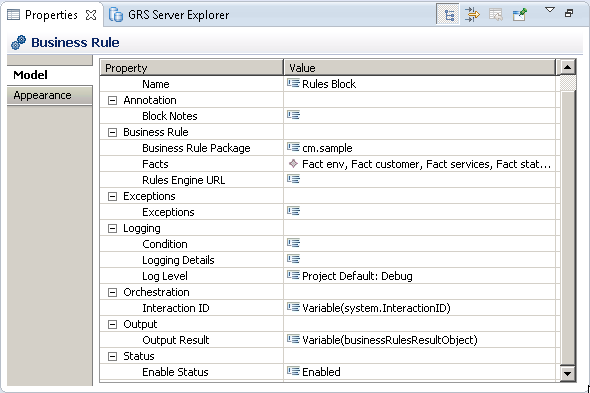Screen dimensions: 590x393
Task: Select the Log Level label
Action: coord(165,276)
